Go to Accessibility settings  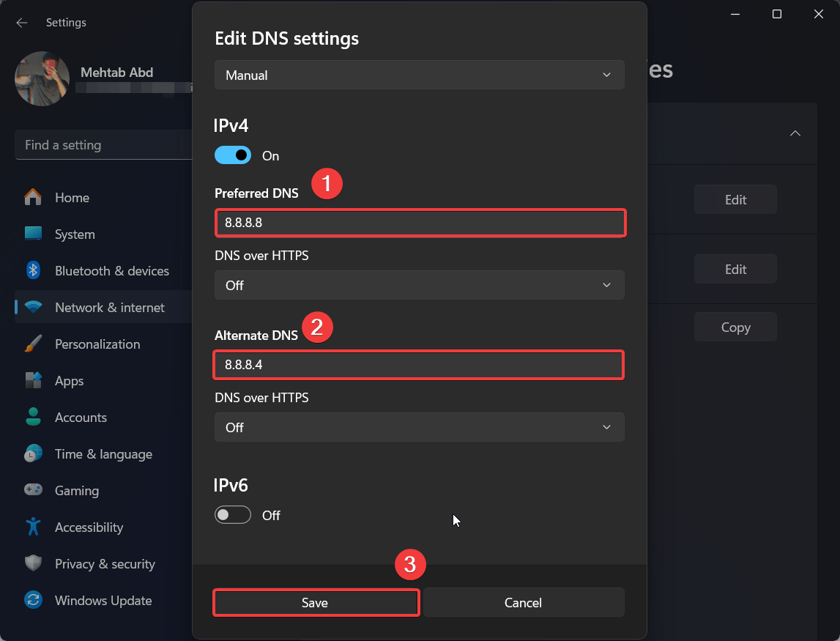89,527
